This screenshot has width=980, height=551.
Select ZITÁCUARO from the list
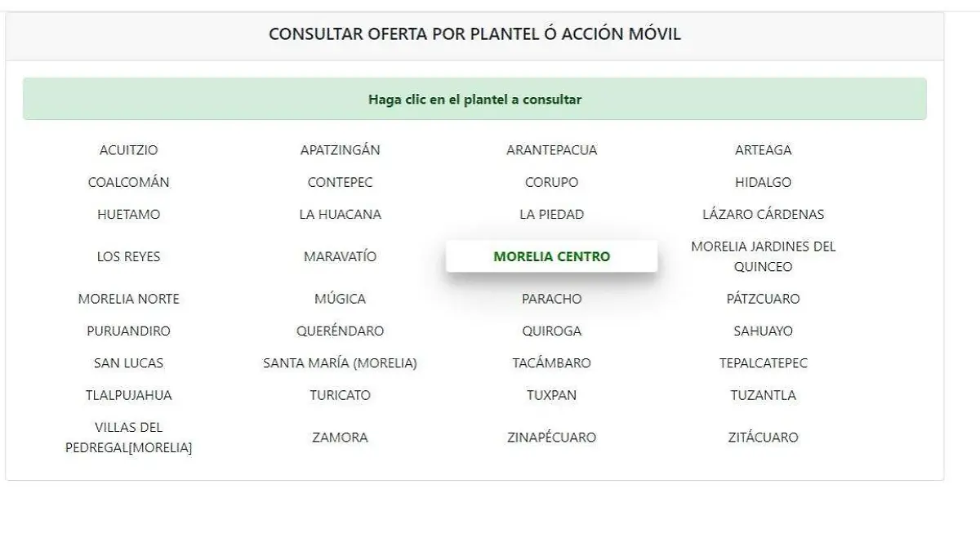(x=764, y=437)
